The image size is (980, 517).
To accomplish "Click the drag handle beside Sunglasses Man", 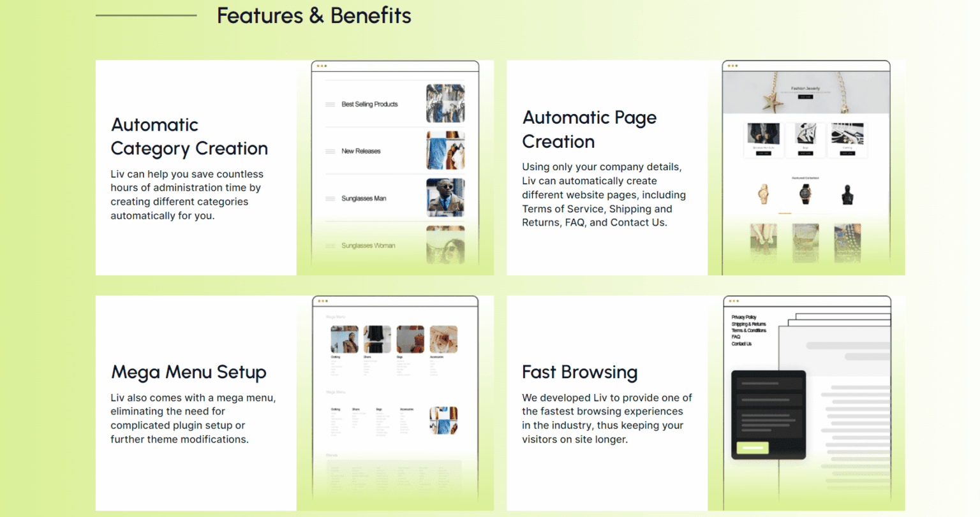I will click(x=330, y=199).
